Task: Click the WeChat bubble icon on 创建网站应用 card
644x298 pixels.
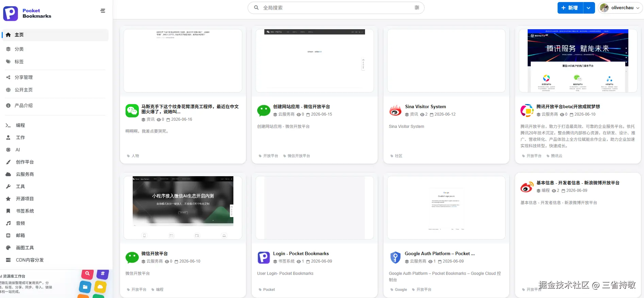Action: click(x=264, y=111)
